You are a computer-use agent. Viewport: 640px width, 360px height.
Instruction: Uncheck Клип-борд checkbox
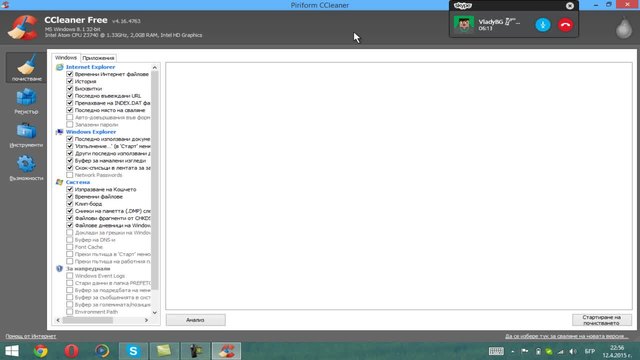(70, 204)
